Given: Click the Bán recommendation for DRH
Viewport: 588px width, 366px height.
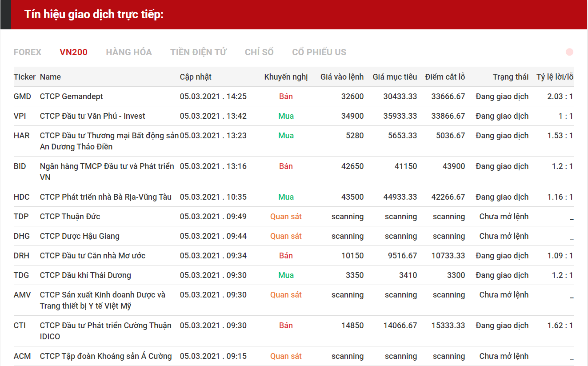Looking at the screenshot, I should tap(286, 256).
